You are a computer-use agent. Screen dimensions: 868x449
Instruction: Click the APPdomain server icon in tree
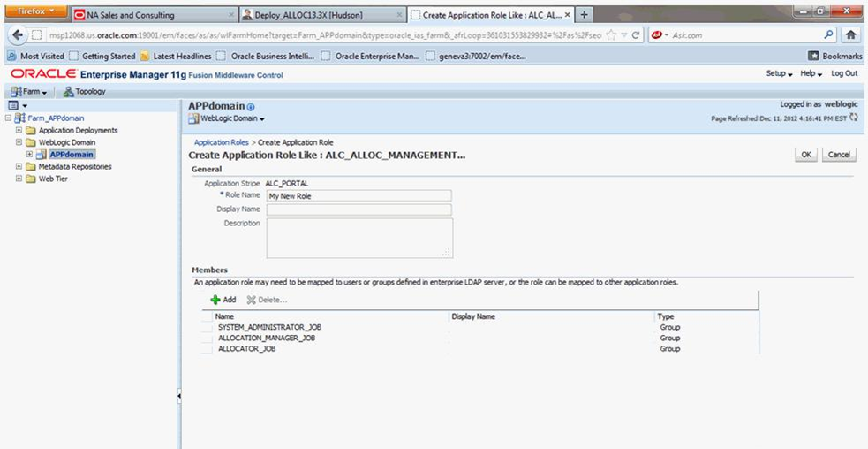[42, 155]
